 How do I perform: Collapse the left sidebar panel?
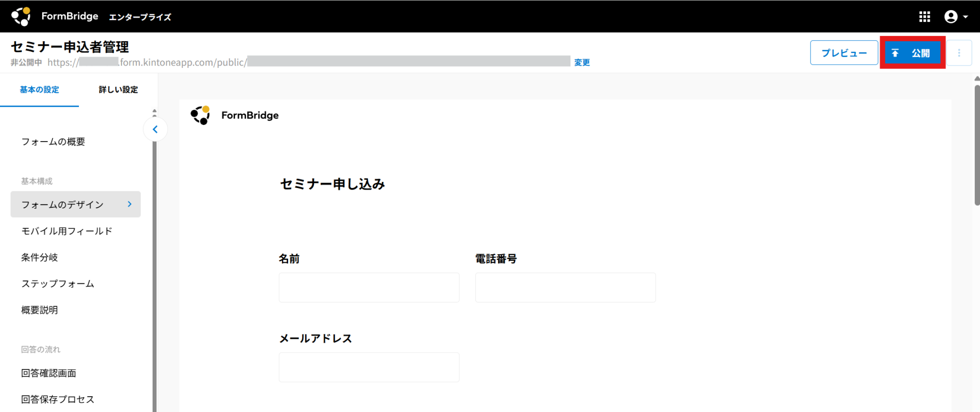[x=155, y=129]
